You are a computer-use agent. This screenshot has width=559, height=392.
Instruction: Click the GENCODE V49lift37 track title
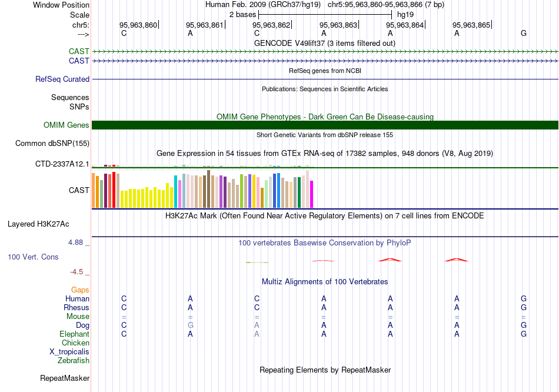(324, 43)
